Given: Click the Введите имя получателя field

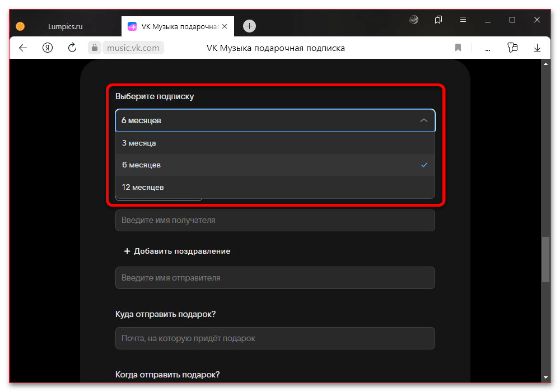Looking at the screenshot, I should (x=275, y=220).
